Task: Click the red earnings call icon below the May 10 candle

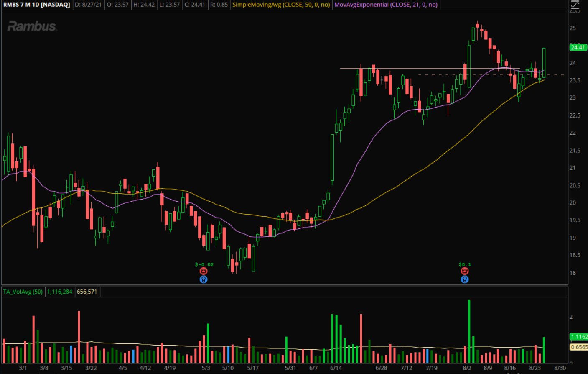Action: point(204,271)
